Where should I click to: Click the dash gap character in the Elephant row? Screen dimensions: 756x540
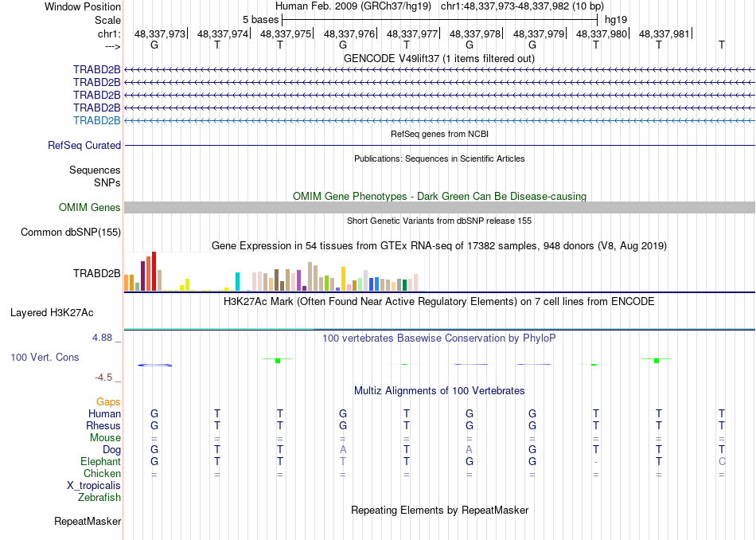click(x=596, y=462)
